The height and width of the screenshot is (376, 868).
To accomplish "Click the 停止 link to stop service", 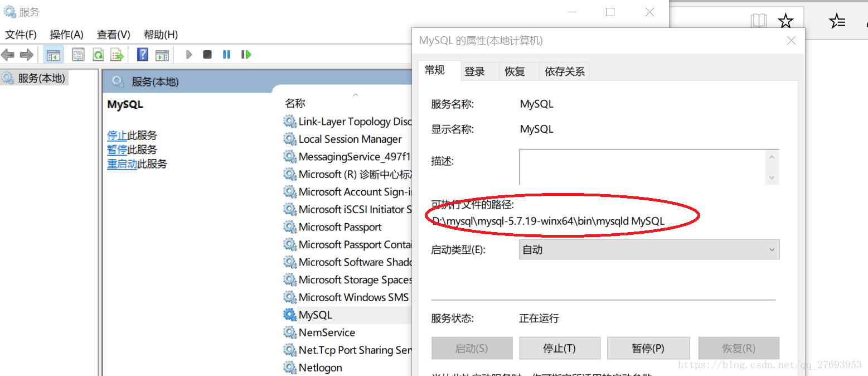I will click(117, 135).
